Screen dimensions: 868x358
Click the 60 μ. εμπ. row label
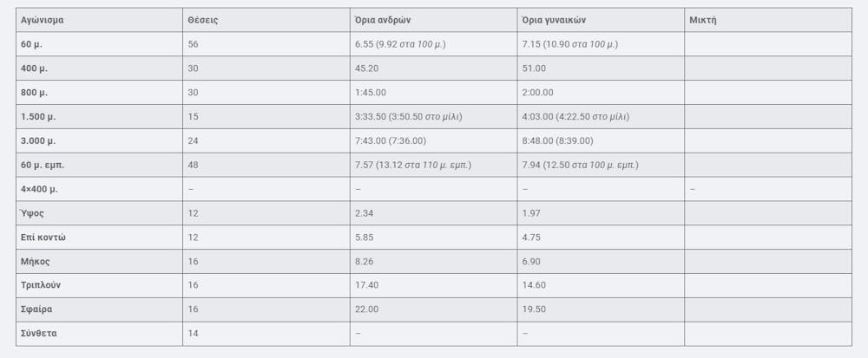point(43,165)
